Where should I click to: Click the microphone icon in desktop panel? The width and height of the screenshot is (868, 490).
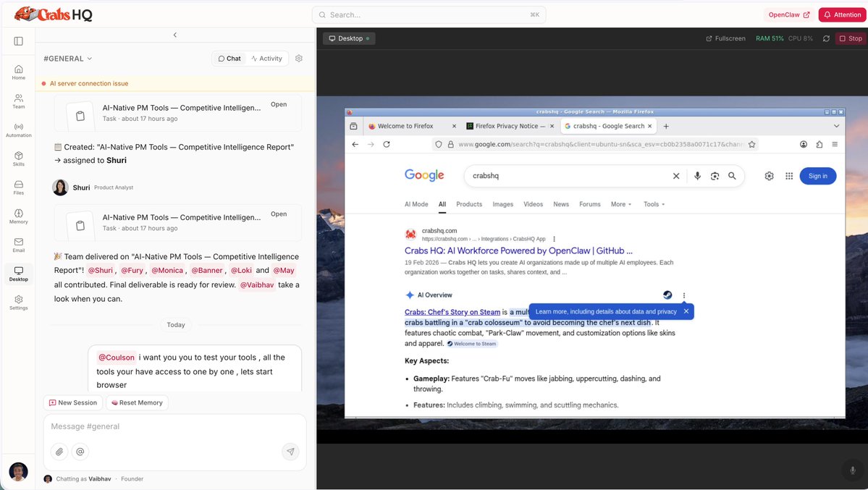pos(853,470)
